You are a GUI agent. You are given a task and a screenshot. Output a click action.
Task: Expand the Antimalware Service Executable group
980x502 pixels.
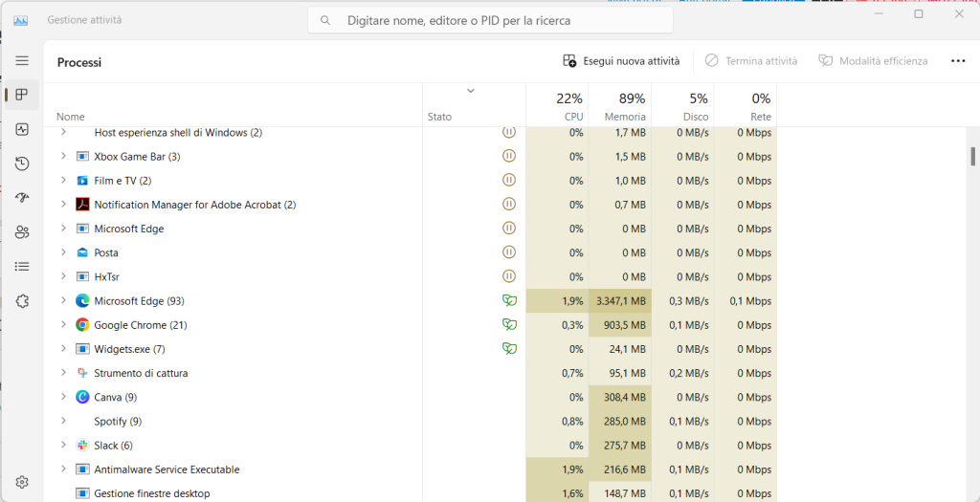pyautogui.click(x=63, y=469)
